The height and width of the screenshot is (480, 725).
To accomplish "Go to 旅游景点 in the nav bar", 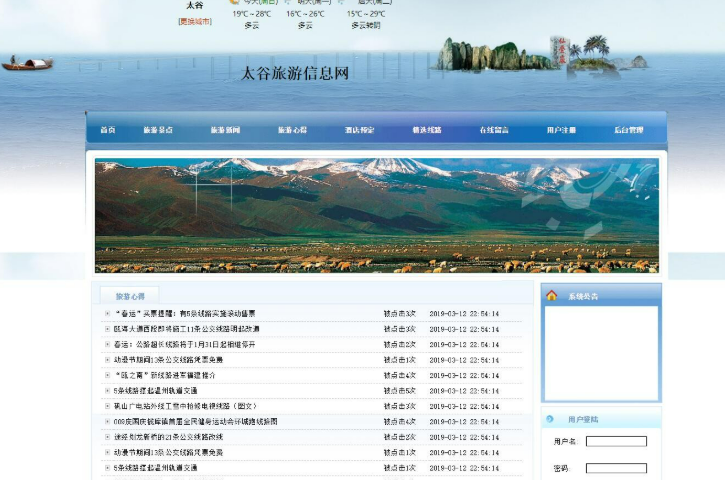I will pyautogui.click(x=158, y=130).
